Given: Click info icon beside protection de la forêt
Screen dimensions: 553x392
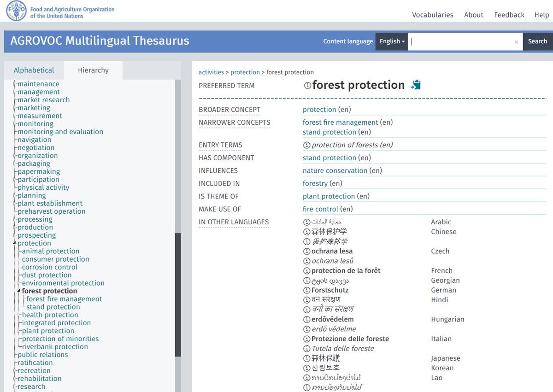Looking at the screenshot, I should click(x=306, y=271).
